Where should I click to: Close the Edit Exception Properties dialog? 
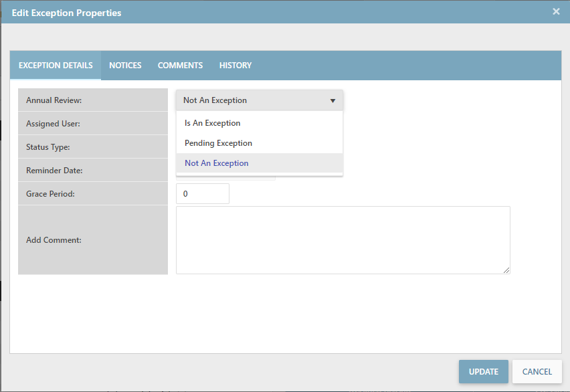(556, 11)
